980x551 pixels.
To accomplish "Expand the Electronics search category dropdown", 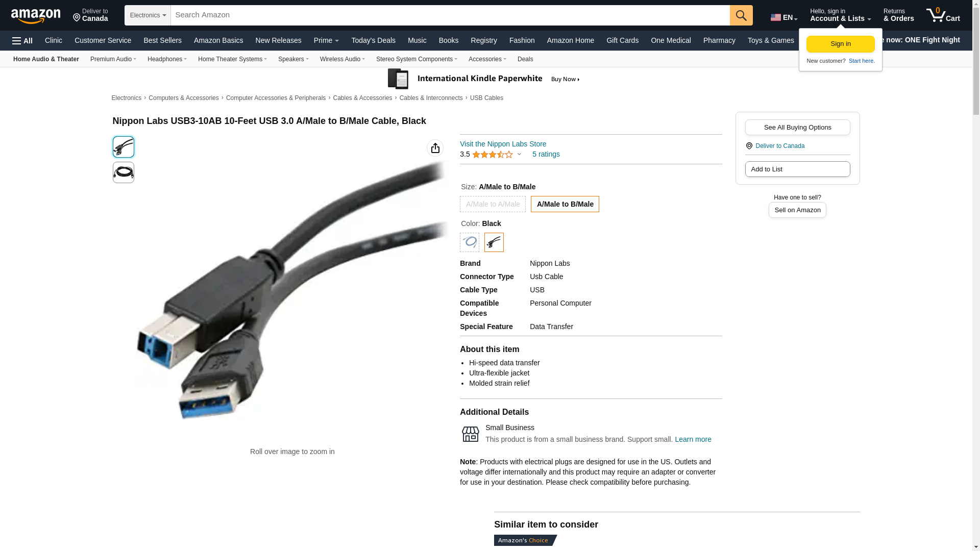I will pyautogui.click(x=148, y=15).
